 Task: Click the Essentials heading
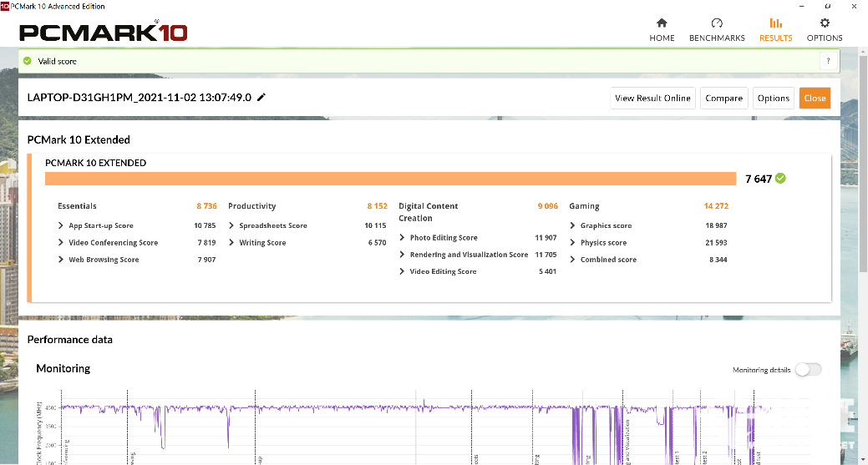click(77, 205)
